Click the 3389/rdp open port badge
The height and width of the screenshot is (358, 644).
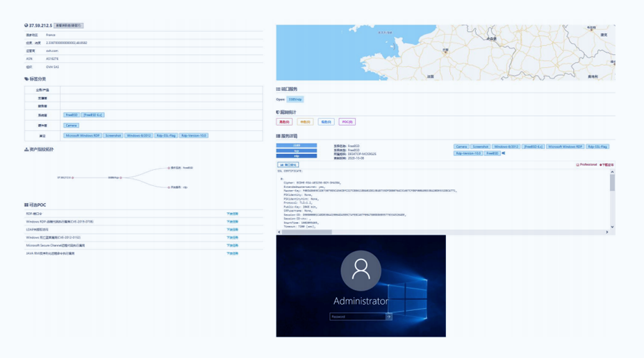pos(295,99)
